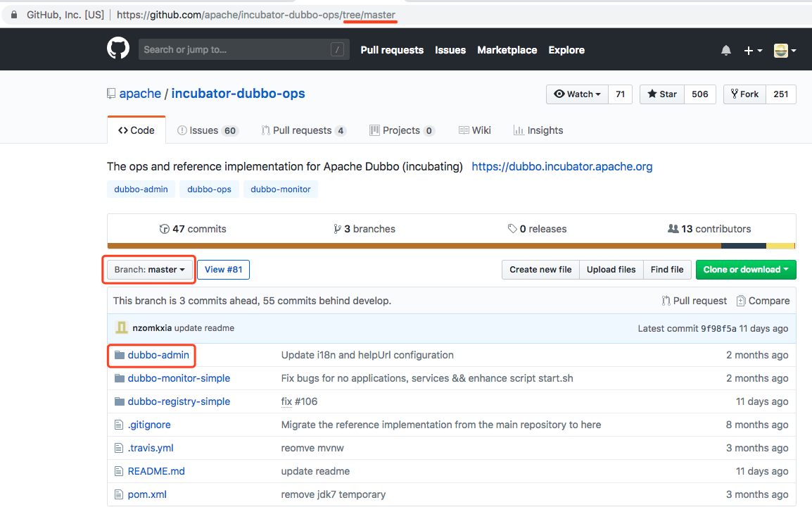This screenshot has width=812, height=512.
Task: Go to Explore
Action: tap(566, 50)
